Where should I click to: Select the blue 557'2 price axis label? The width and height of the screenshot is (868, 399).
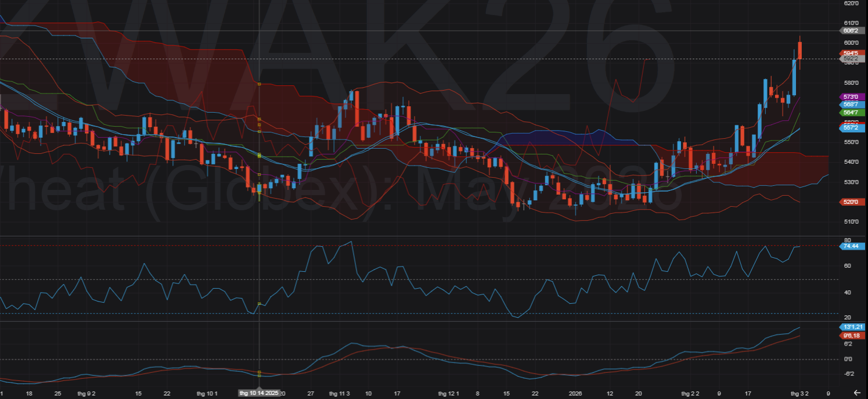click(x=852, y=127)
